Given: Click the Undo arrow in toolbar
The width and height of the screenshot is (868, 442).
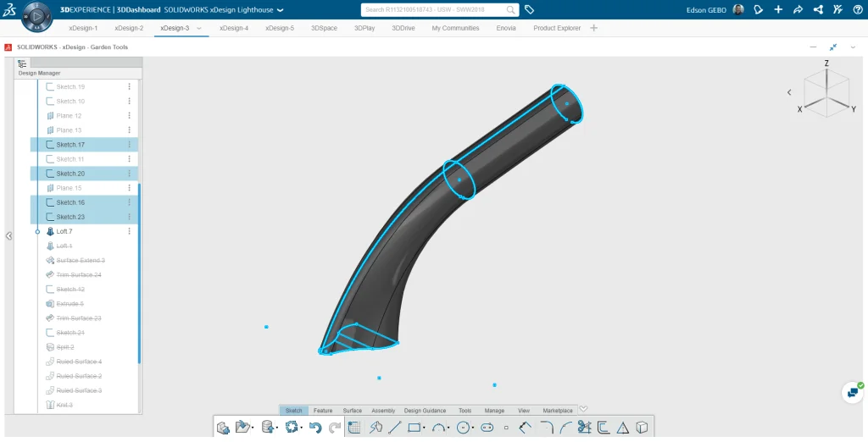Looking at the screenshot, I should (x=315, y=428).
